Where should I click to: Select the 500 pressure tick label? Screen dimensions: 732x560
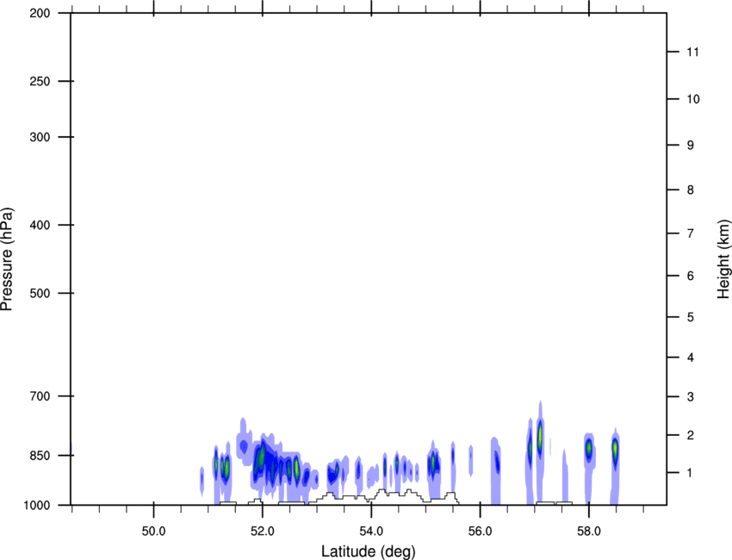40,293
